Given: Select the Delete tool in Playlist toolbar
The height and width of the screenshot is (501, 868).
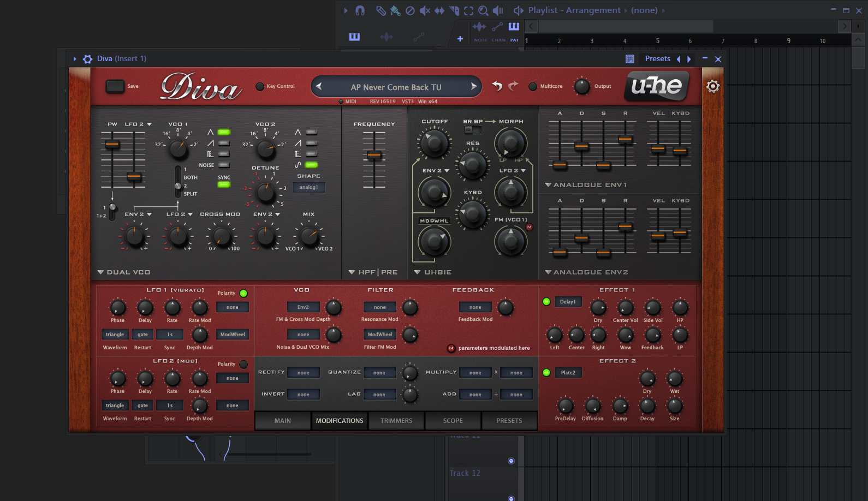Looking at the screenshot, I should coord(410,10).
